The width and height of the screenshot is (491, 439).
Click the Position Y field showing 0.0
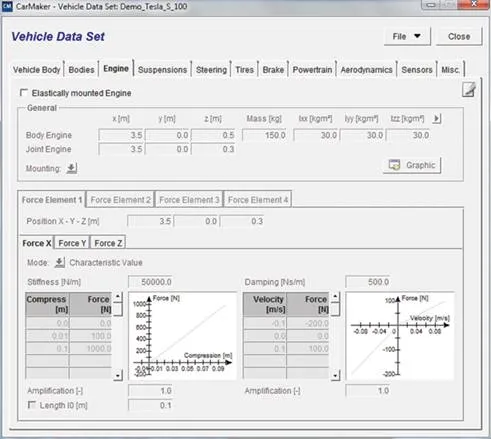[196, 221]
